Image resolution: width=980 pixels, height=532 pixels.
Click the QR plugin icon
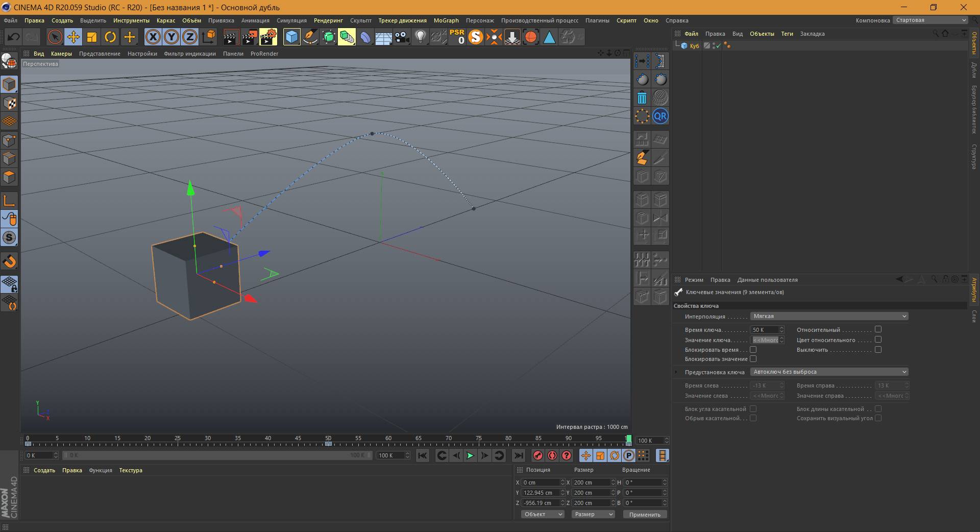click(660, 116)
